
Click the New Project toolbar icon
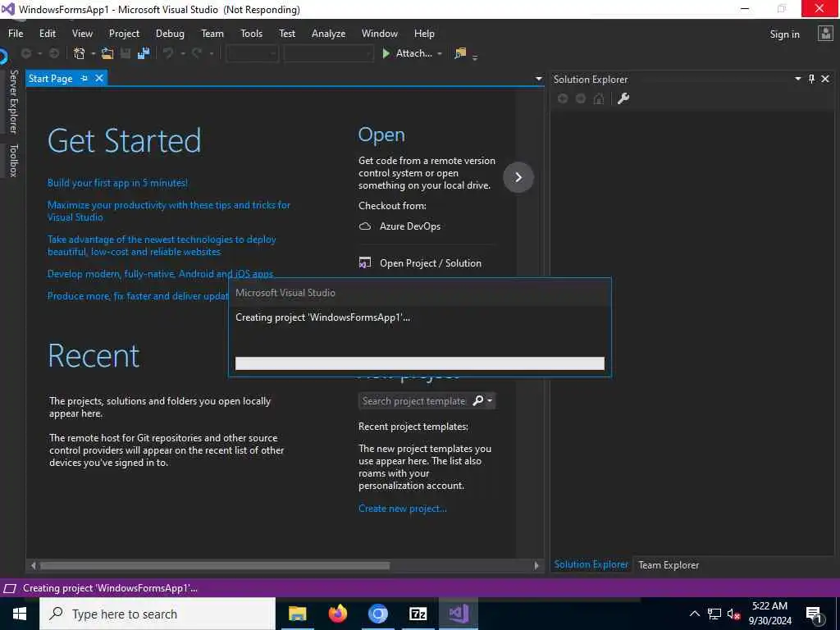80,53
